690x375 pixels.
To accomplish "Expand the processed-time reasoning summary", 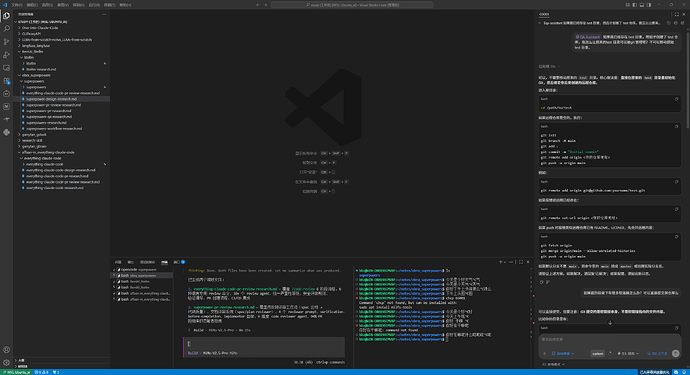I will coord(549,66).
